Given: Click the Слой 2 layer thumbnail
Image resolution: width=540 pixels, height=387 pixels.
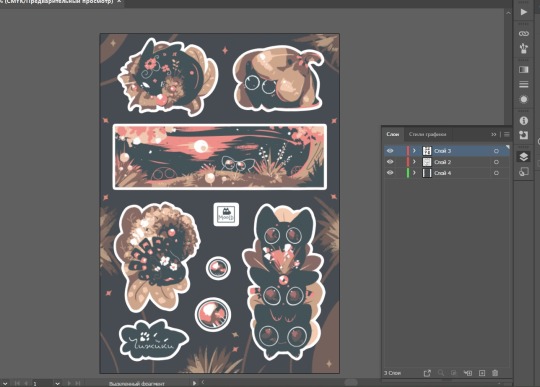Looking at the screenshot, I should [427, 162].
